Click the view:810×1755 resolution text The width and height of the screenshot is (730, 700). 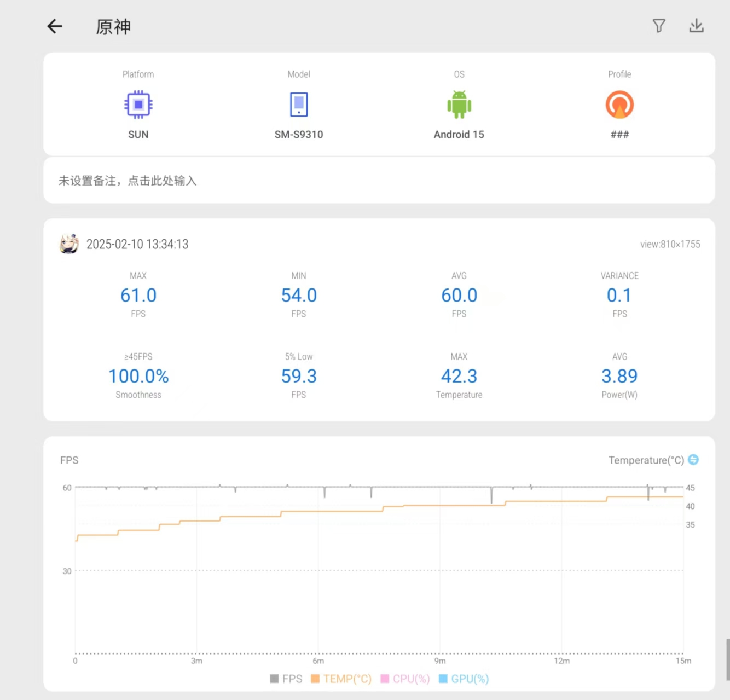(670, 244)
